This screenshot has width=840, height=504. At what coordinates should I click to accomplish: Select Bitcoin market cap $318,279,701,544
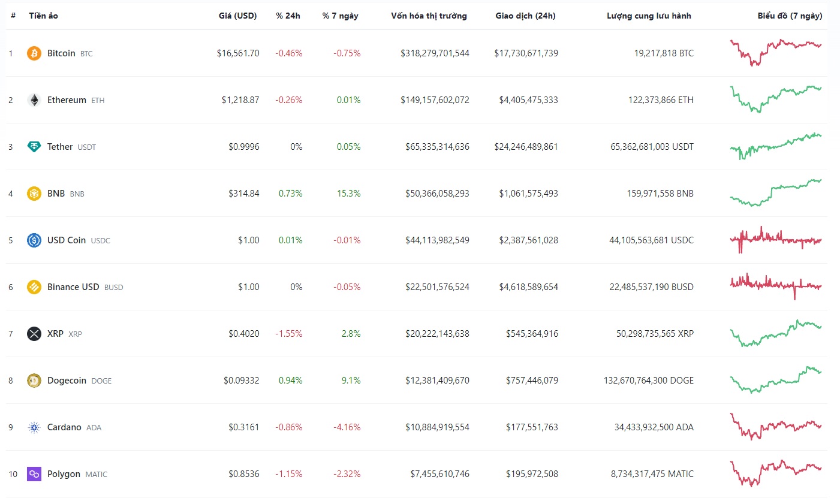(435, 53)
